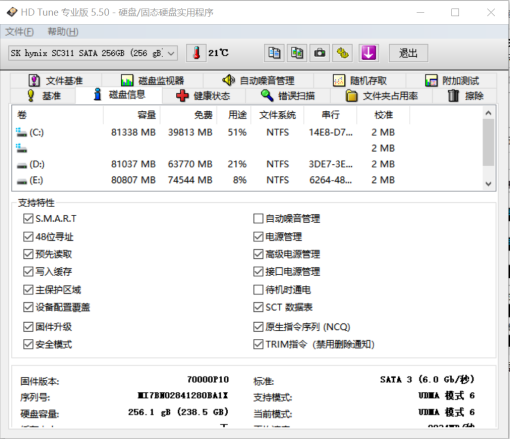
Task: Click the Erase trash can icon
Action: (x=453, y=96)
